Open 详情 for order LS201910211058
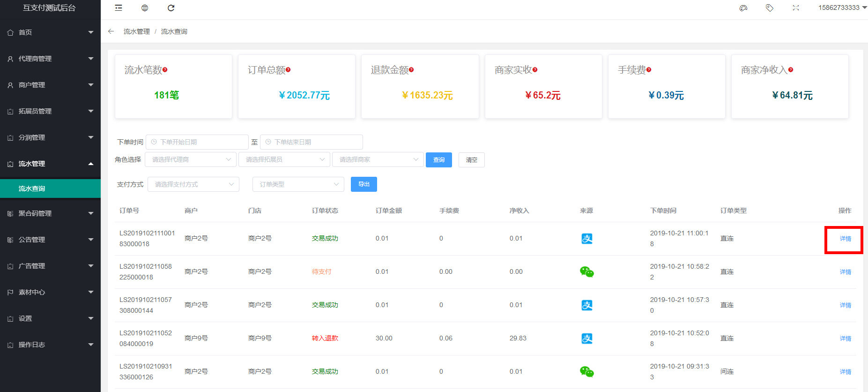 pyautogui.click(x=846, y=272)
